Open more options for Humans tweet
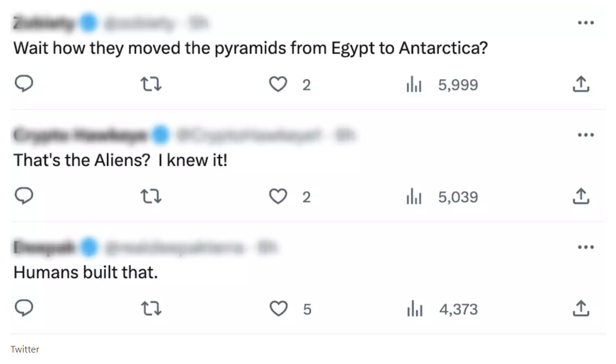The height and width of the screenshot is (364, 616). [585, 247]
